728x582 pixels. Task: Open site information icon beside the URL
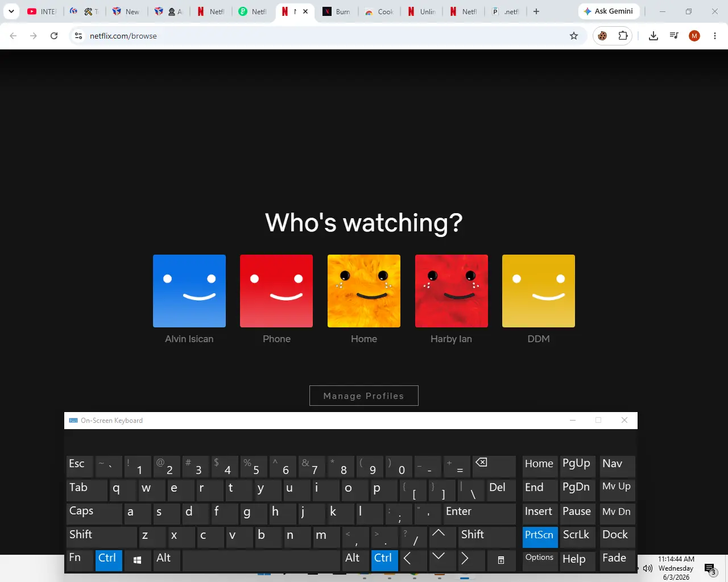point(78,36)
